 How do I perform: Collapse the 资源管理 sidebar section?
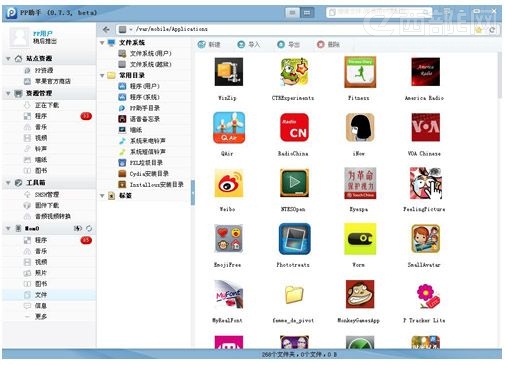[x=8, y=93]
